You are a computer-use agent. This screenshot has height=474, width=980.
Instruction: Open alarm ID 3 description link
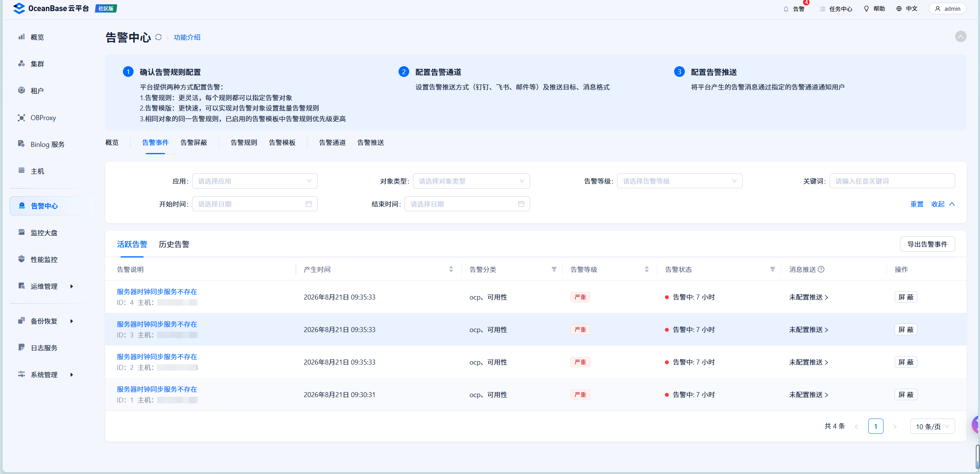[157, 324]
